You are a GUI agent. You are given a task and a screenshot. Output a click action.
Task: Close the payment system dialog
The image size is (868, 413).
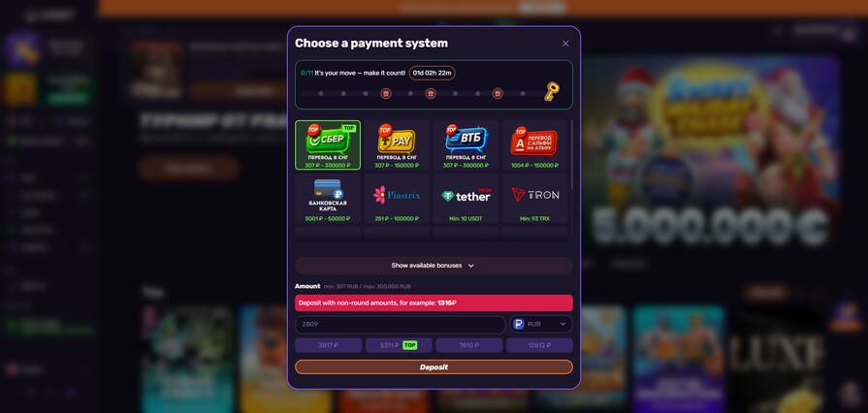coord(565,44)
